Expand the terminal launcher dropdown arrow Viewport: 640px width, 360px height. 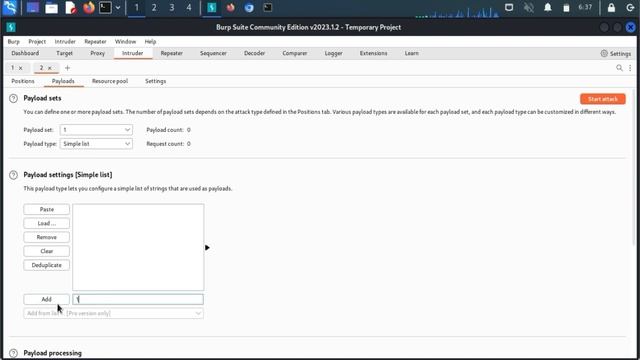pos(118,7)
